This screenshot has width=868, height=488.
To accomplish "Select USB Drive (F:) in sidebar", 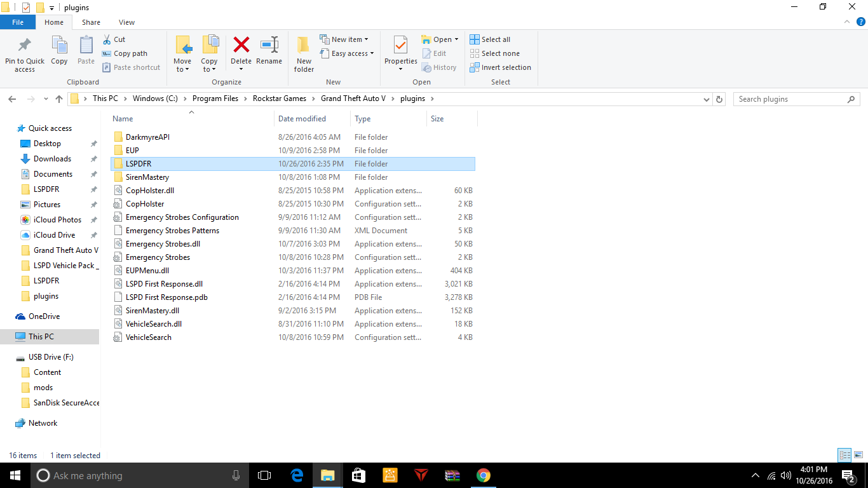I will coord(51,357).
